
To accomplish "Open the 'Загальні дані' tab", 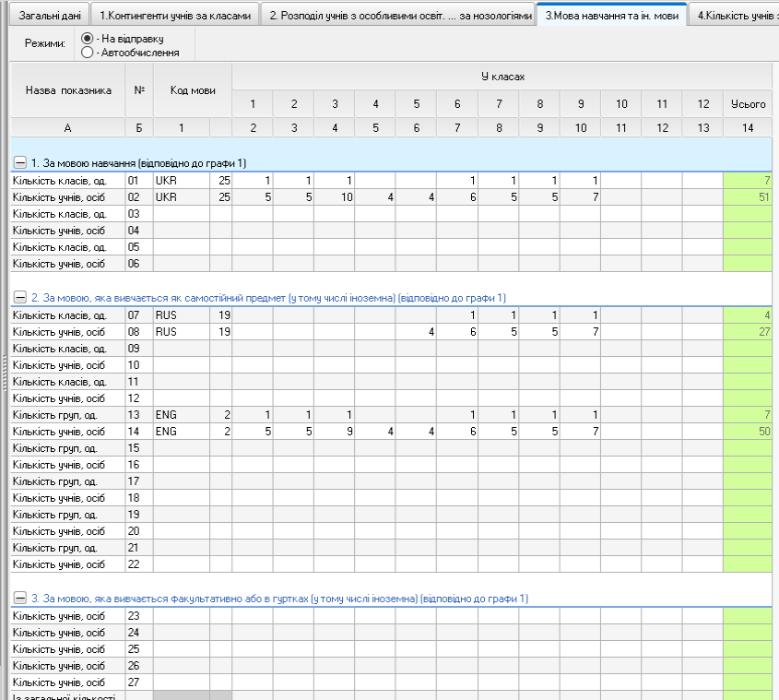I will pyautogui.click(x=45, y=16).
